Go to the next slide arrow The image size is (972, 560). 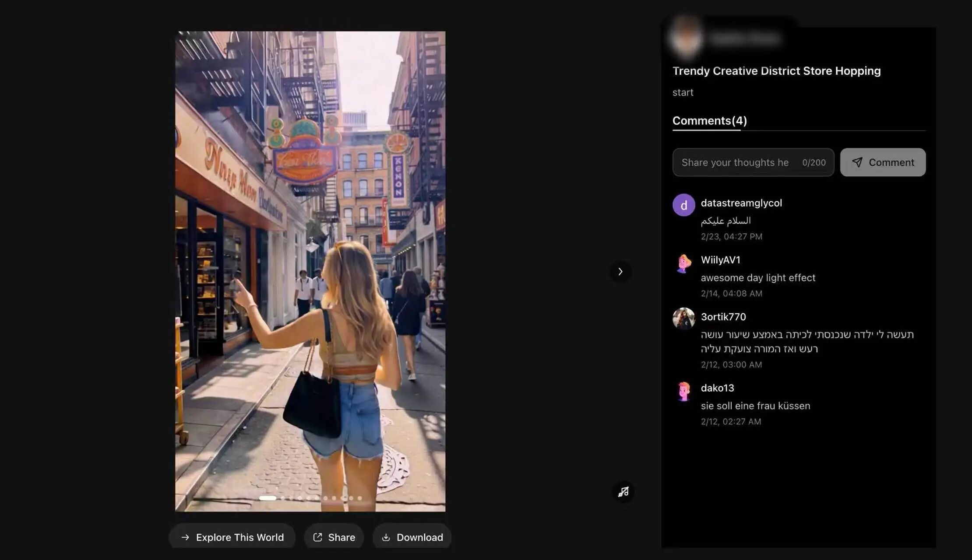point(620,272)
